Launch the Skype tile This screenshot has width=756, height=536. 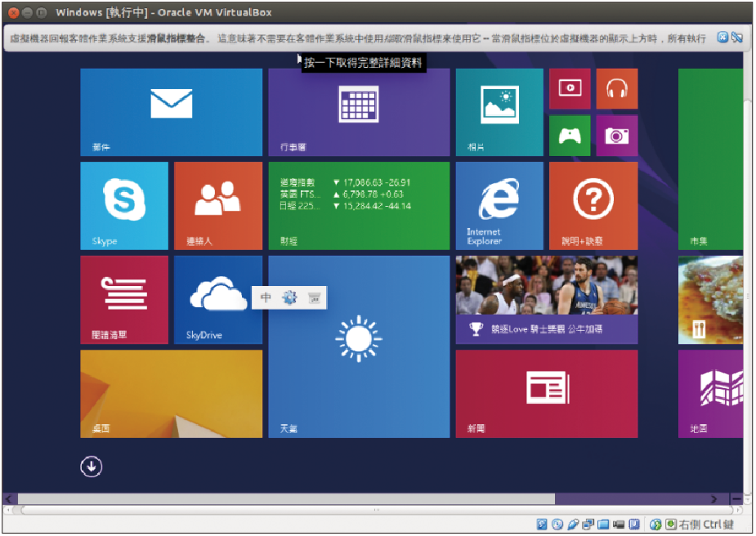click(124, 206)
